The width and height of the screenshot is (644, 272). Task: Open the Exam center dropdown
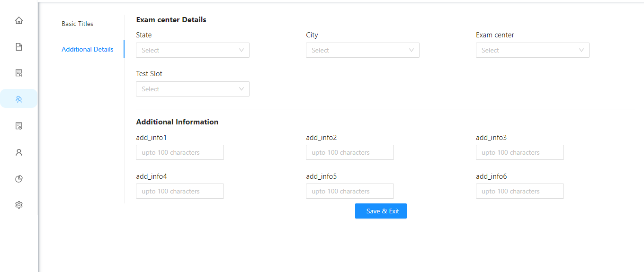533,50
